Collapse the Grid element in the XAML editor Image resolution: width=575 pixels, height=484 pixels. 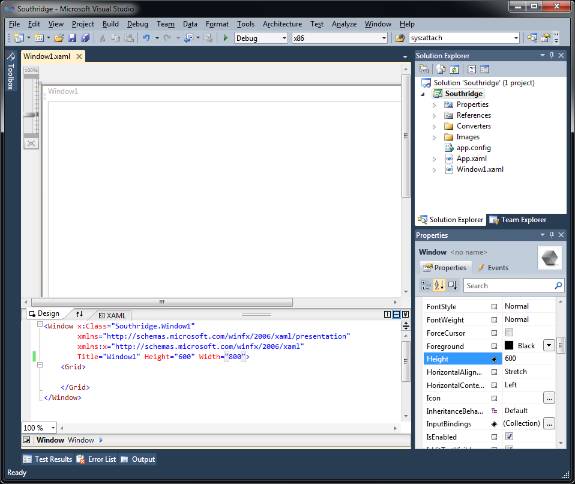tap(40, 365)
